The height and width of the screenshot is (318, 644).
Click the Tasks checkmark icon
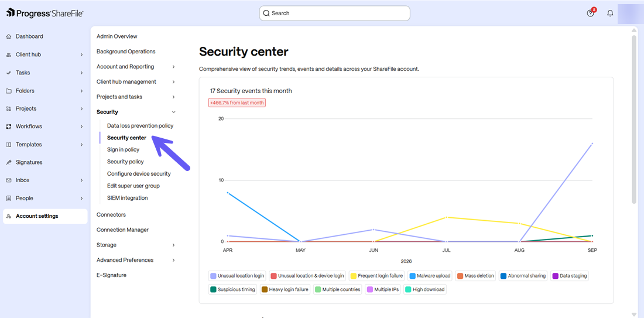9,73
